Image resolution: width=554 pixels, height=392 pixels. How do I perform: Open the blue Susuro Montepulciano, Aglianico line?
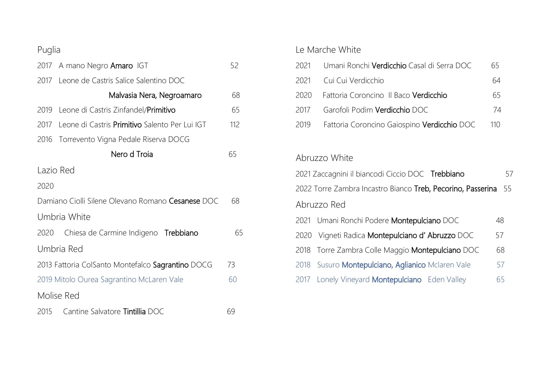pos(400,265)
